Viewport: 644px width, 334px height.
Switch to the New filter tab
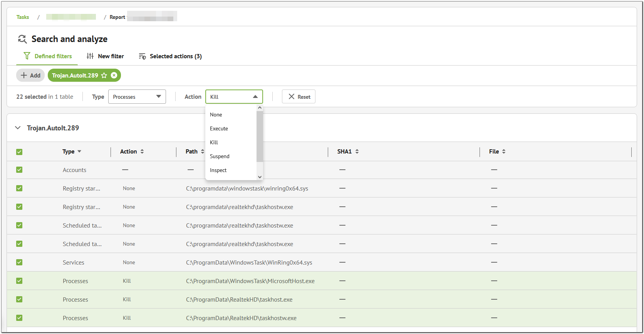(106, 56)
